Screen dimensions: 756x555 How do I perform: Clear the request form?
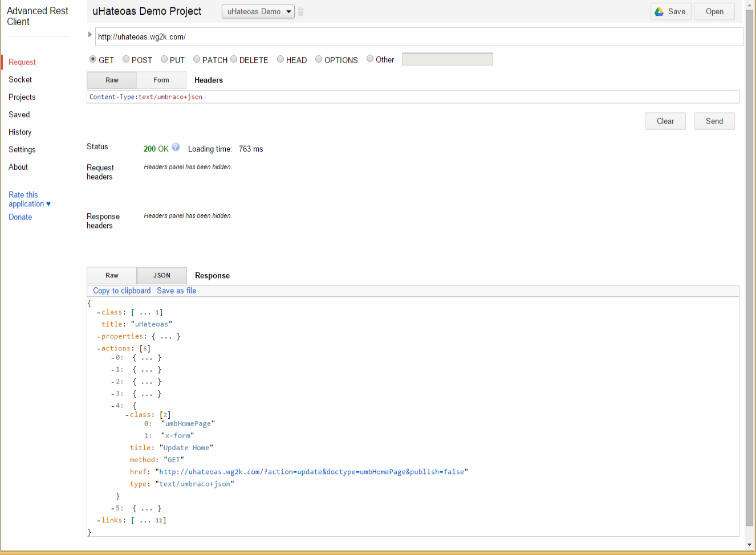point(665,121)
